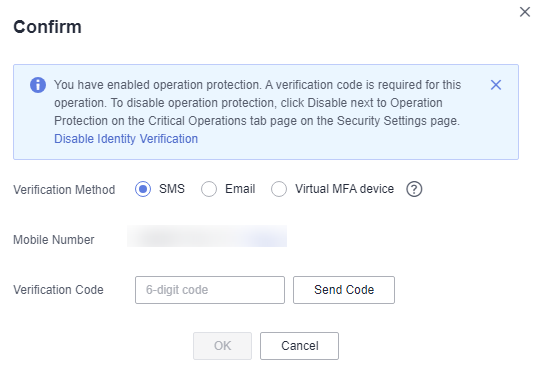Click the Email option text label
The width and height of the screenshot is (548, 372).
[240, 189]
